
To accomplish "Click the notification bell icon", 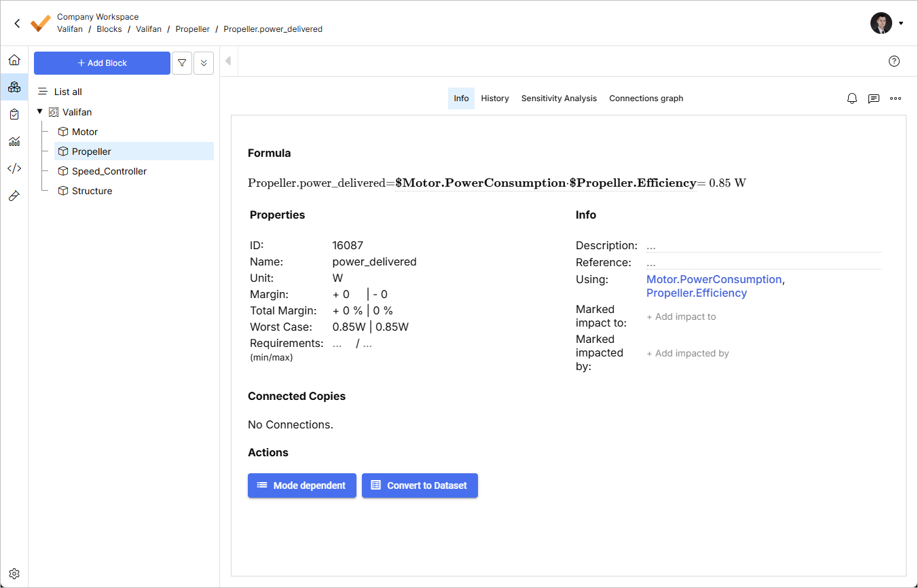I will tap(852, 98).
